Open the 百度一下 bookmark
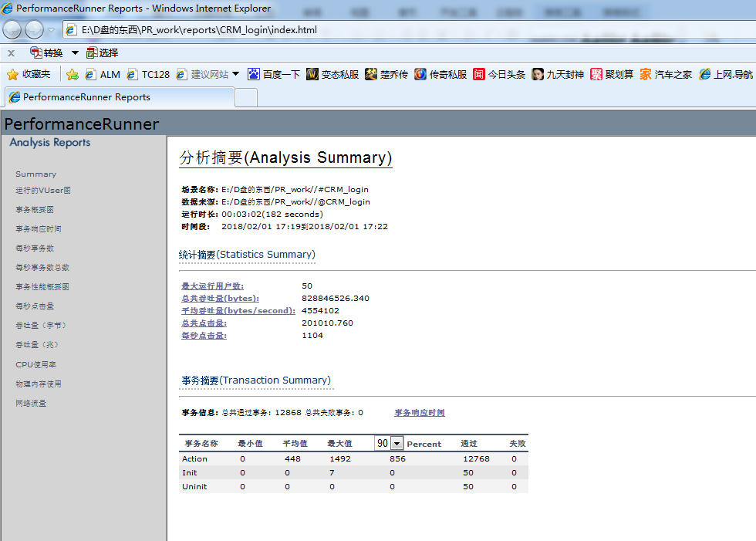The width and height of the screenshot is (756, 541). [x=254, y=75]
